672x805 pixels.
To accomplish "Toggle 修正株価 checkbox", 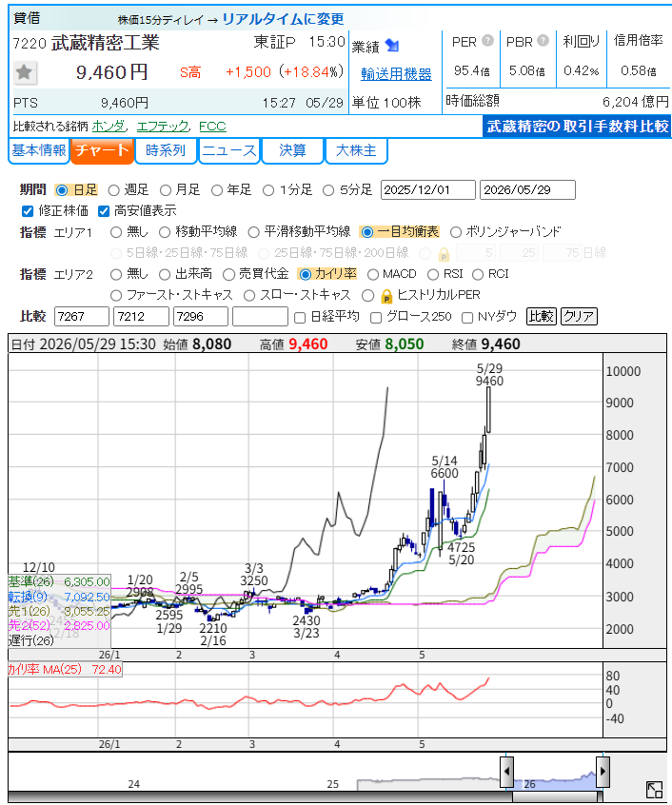I will tap(28, 211).
